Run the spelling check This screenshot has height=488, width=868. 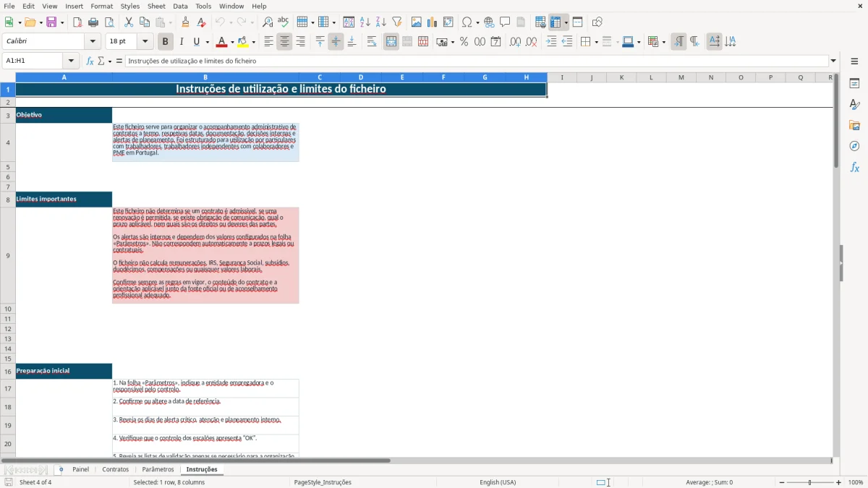(x=284, y=22)
